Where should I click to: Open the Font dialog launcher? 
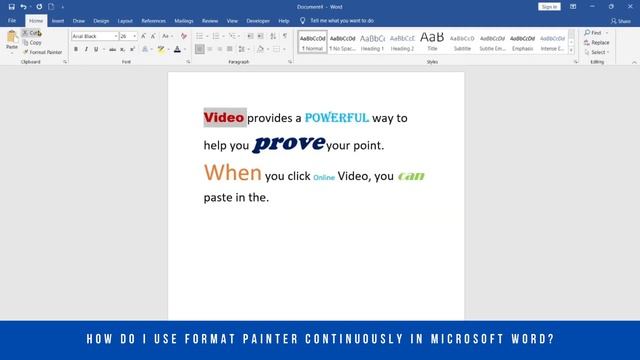tap(188, 62)
